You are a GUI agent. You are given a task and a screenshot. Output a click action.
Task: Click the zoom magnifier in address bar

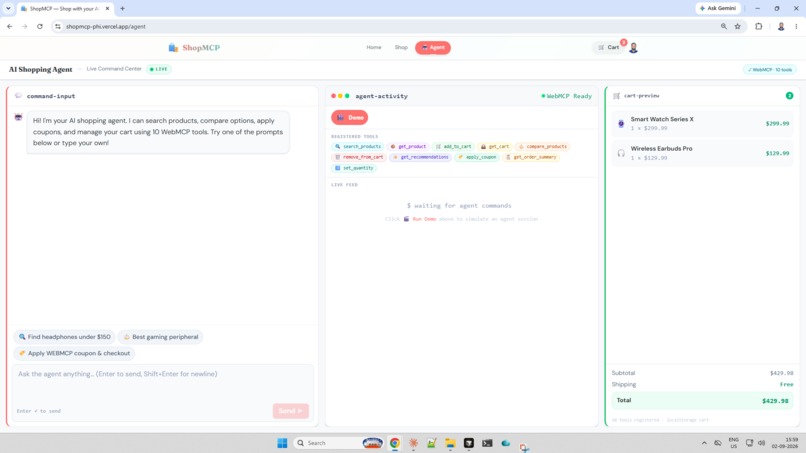(724, 26)
